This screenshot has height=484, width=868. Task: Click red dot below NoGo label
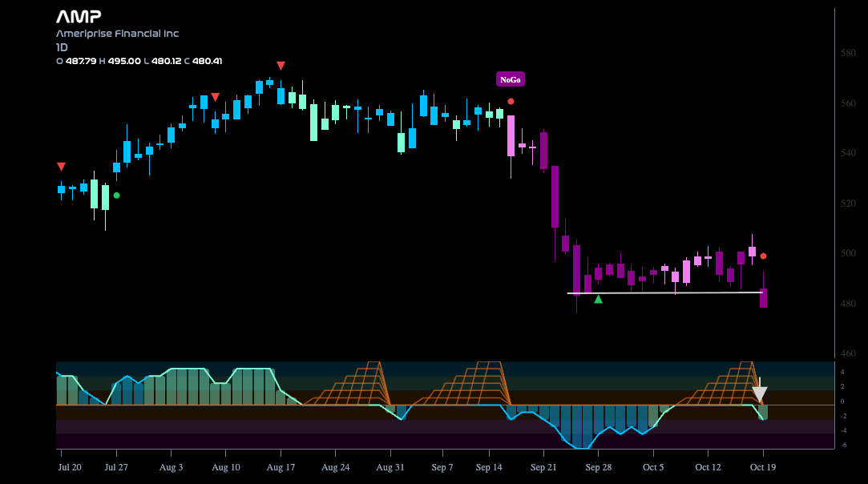tap(511, 101)
